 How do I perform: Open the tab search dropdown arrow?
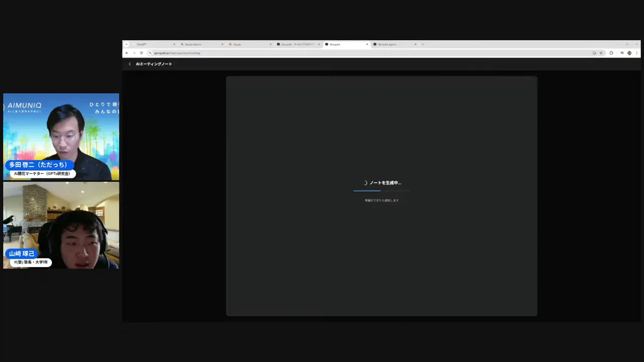tap(126, 44)
